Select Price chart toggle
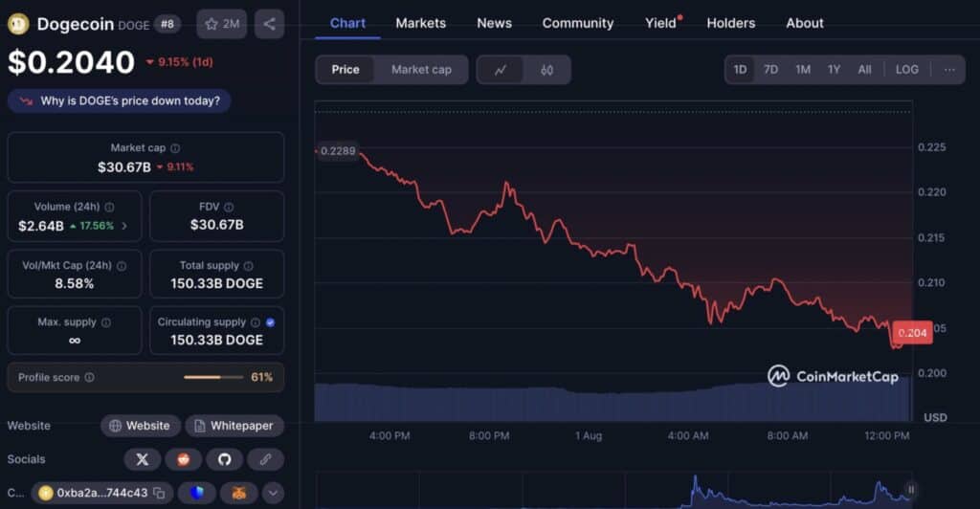The image size is (980, 509). (x=345, y=69)
